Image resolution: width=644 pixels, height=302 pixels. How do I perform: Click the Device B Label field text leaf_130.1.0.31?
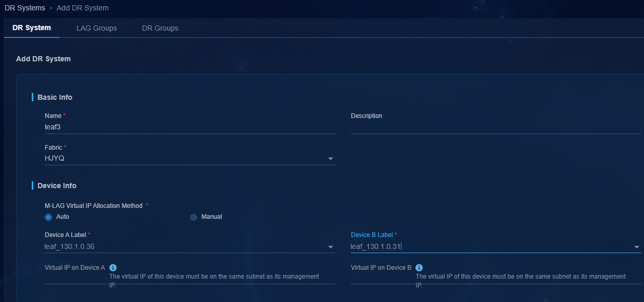coord(375,246)
